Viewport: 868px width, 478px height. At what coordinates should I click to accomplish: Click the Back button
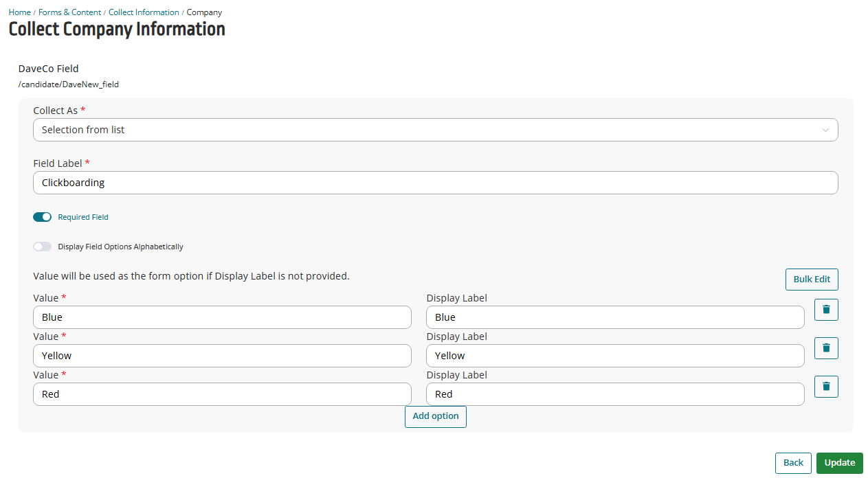793,463
